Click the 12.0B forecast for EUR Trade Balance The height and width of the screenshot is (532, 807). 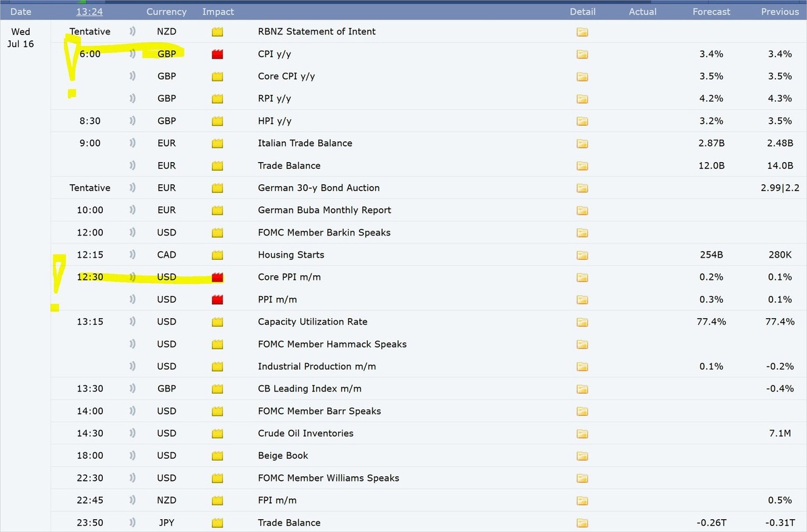(711, 165)
